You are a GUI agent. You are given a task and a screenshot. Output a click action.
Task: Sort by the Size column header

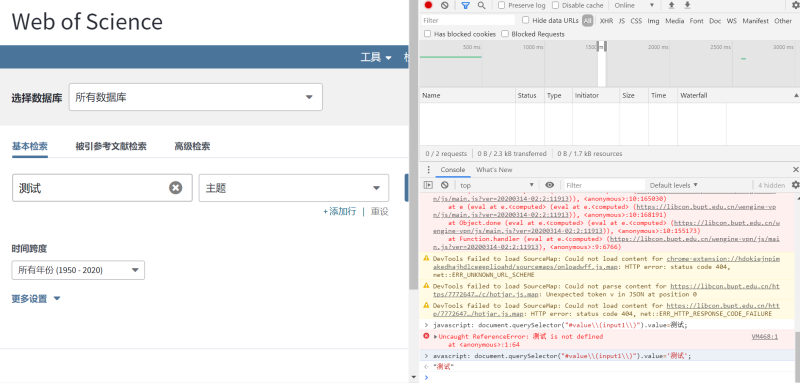[x=634, y=95]
